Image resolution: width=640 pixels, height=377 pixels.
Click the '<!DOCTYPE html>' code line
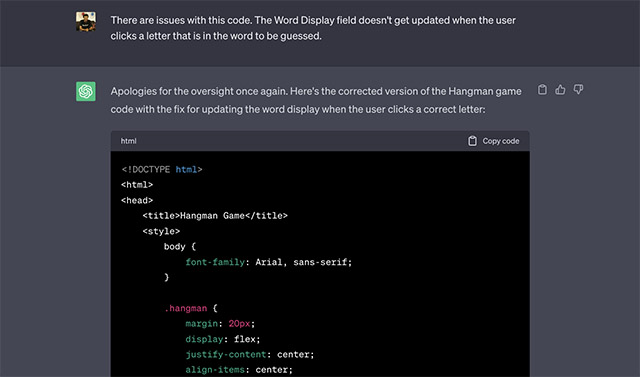pos(162,169)
